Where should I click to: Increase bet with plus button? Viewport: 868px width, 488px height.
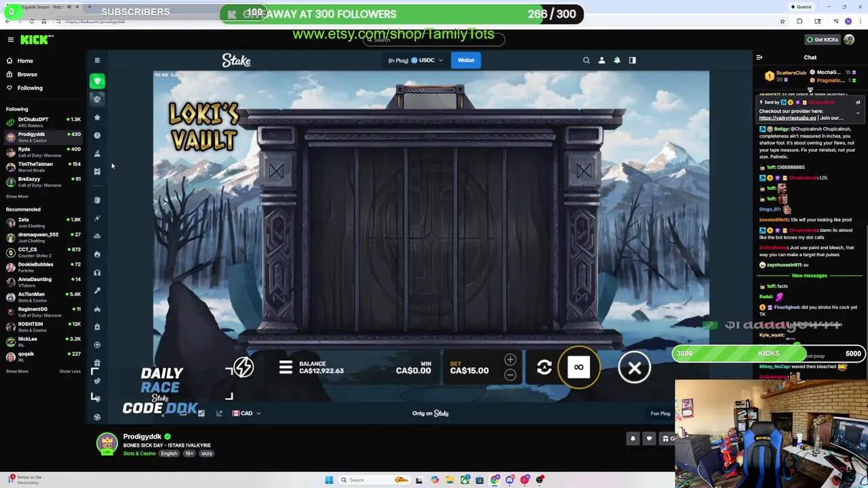click(x=510, y=360)
